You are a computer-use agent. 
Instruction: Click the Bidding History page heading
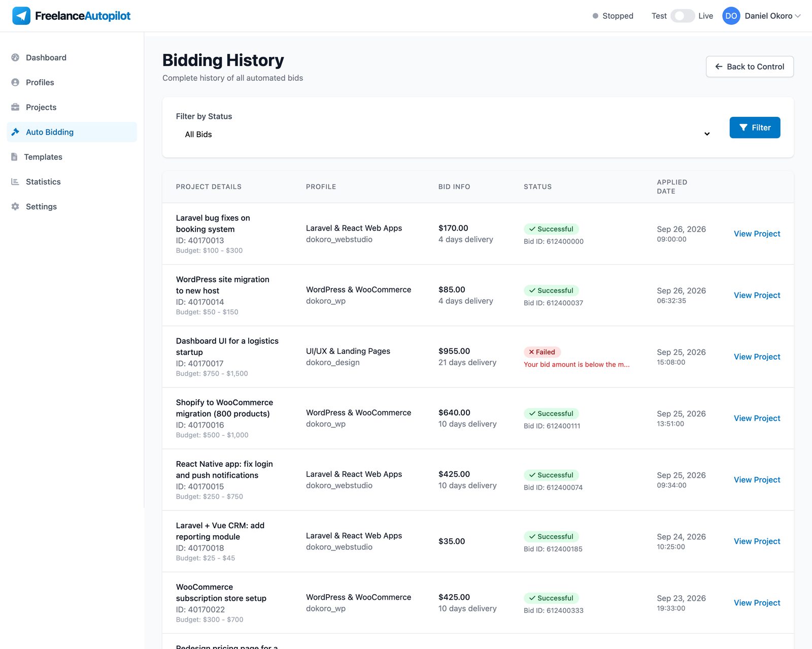point(223,60)
